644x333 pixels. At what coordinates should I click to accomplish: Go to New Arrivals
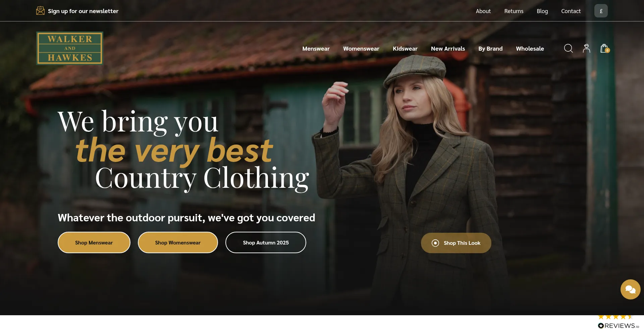pyautogui.click(x=448, y=49)
